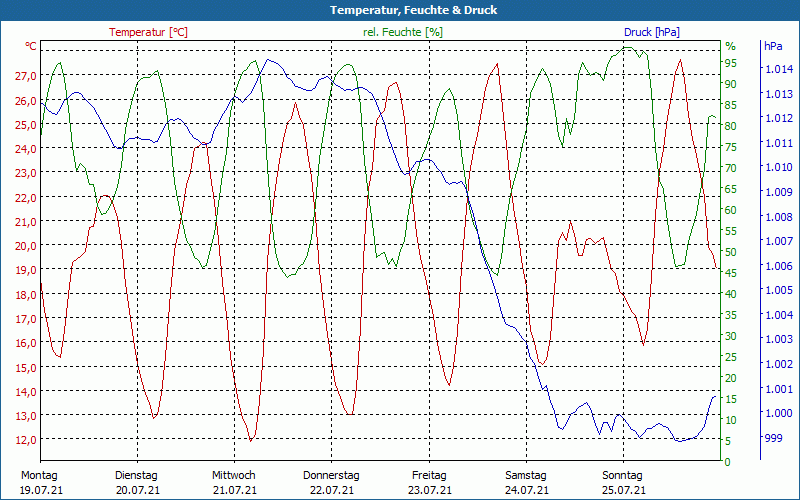The width and height of the screenshot is (800, 500).
Task: Click the "Sonntag" day label
Action: click(x=622, y=476)
